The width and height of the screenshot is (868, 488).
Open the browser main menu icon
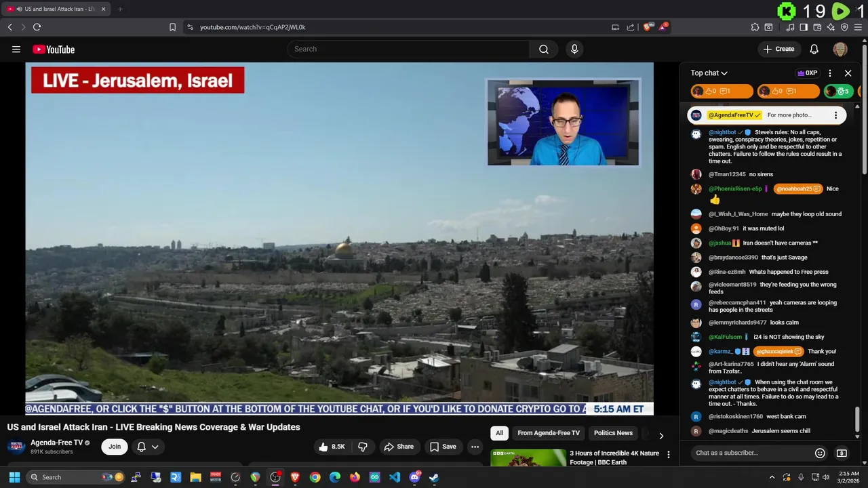[858, 27]
